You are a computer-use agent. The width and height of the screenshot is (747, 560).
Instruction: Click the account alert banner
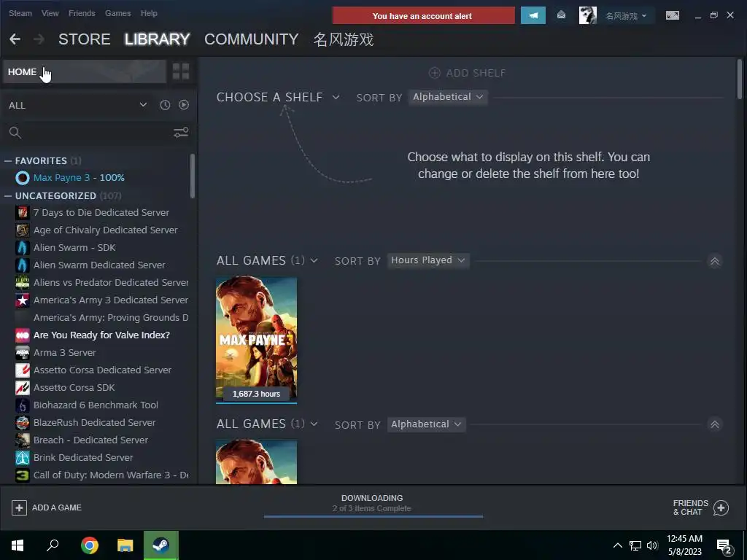tap(423, 16)
